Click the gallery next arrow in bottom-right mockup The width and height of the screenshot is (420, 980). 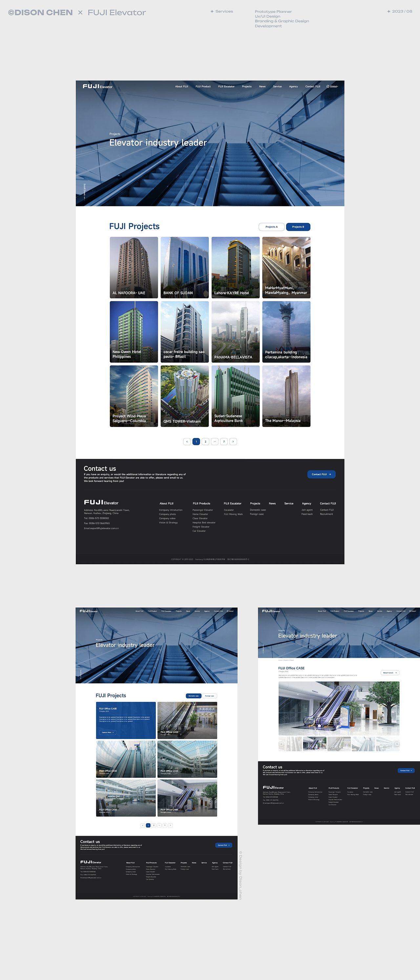click(397, 744)
